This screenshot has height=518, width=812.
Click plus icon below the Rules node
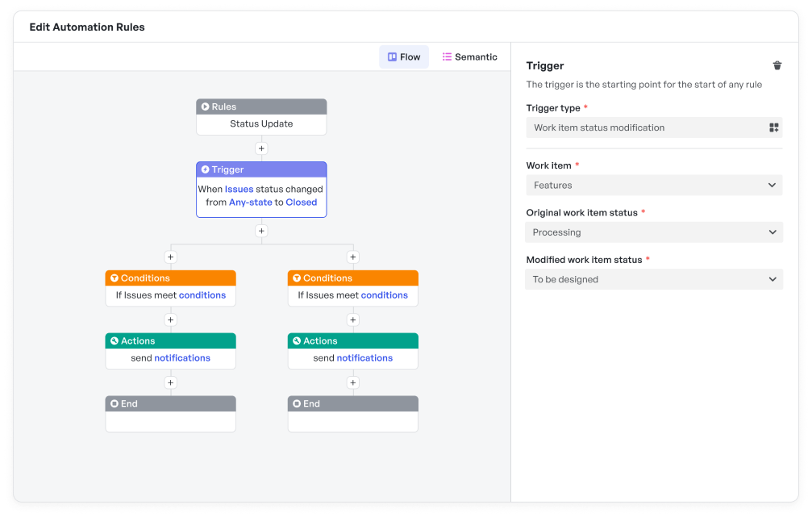(261, 148)
